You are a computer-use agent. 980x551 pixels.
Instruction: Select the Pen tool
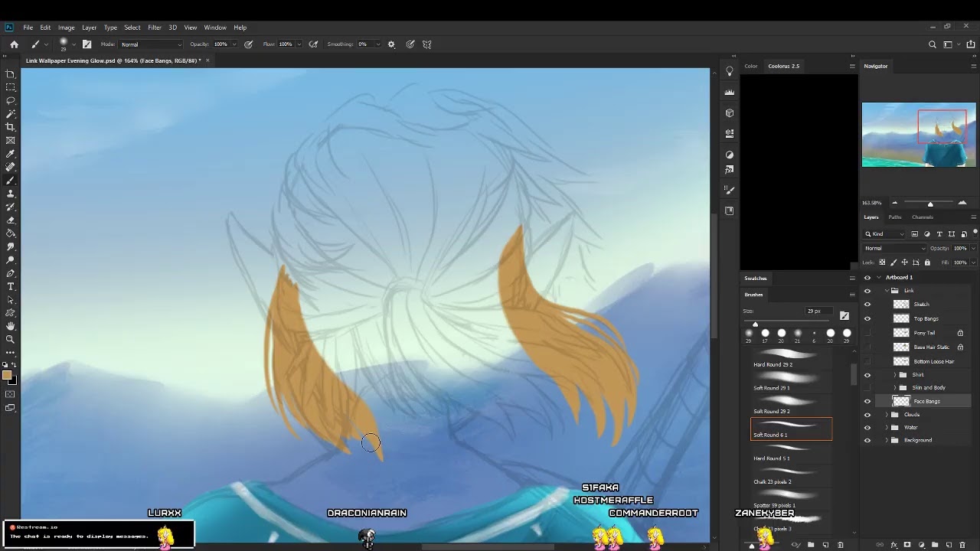click(11, 273)
